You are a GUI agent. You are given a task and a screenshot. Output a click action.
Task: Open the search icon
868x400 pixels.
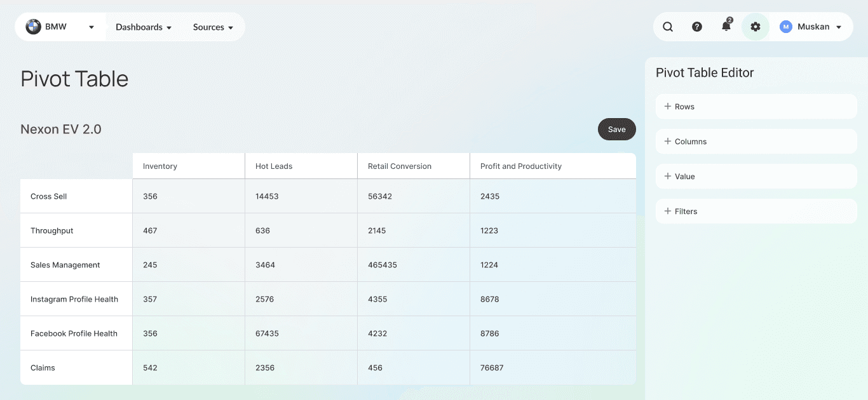tap(668, 27)
